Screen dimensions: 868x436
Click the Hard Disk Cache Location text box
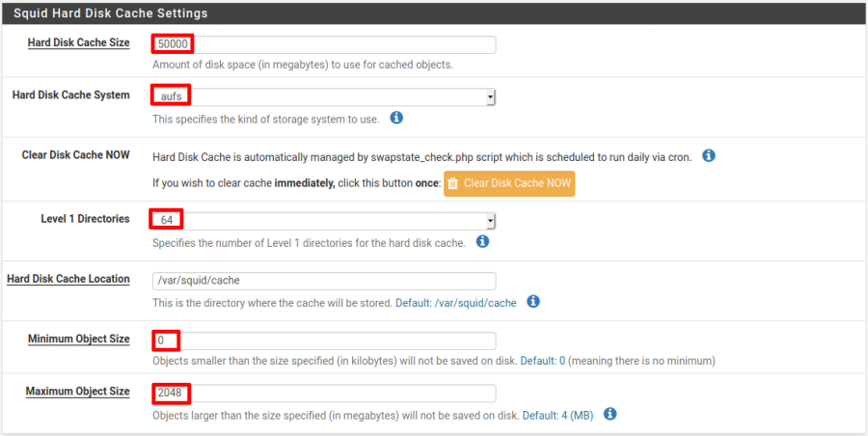324,281
